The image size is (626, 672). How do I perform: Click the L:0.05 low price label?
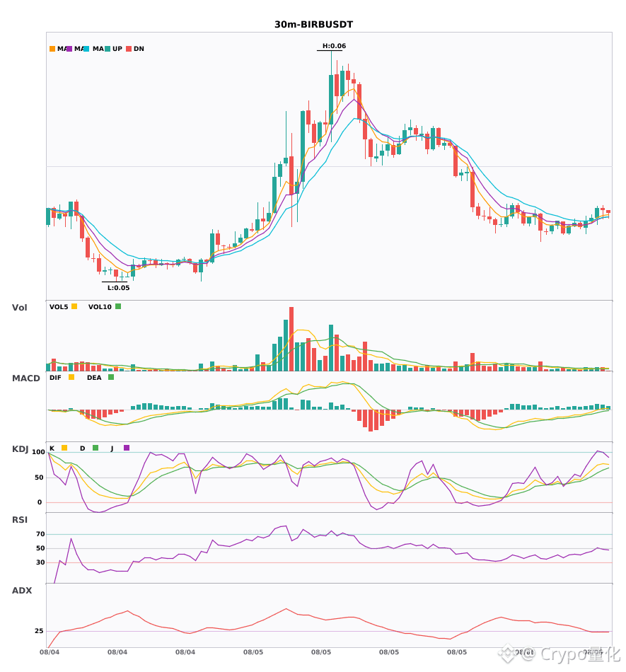tap(118, 288)
